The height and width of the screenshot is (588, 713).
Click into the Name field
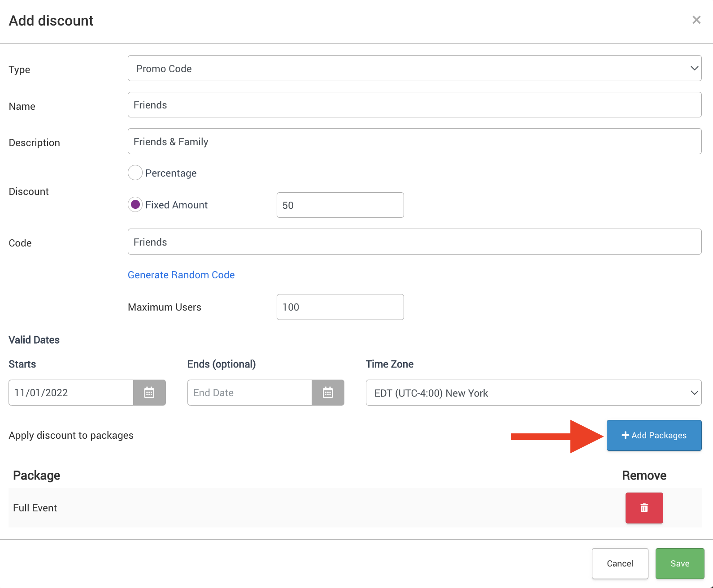coord(414,105)
